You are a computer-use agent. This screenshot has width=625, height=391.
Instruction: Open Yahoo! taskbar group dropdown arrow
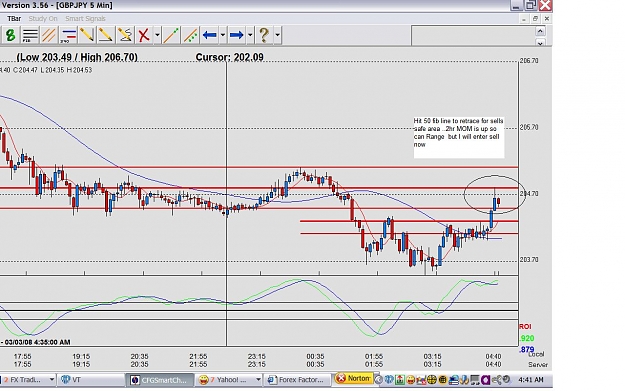click(x=258, y=380)
